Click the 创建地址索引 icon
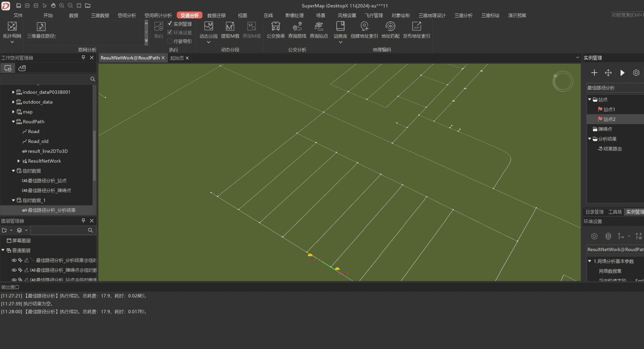The image size is (644, 349). [364, 27]
